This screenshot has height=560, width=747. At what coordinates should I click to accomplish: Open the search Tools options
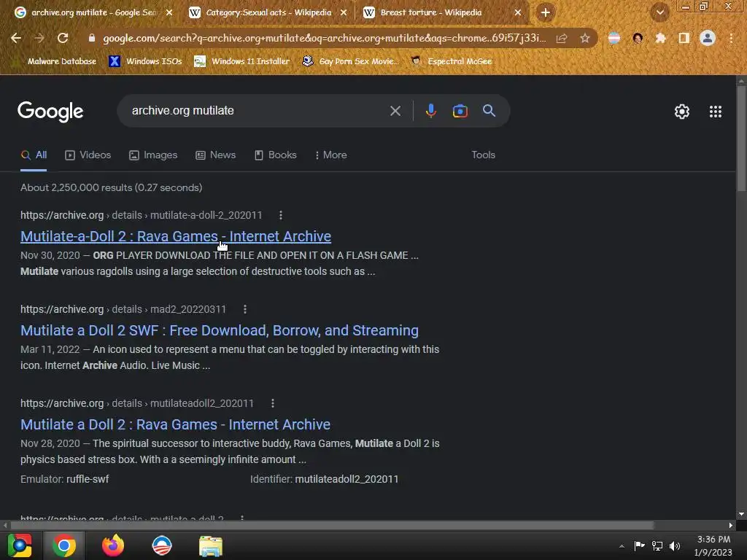(483, 155)
